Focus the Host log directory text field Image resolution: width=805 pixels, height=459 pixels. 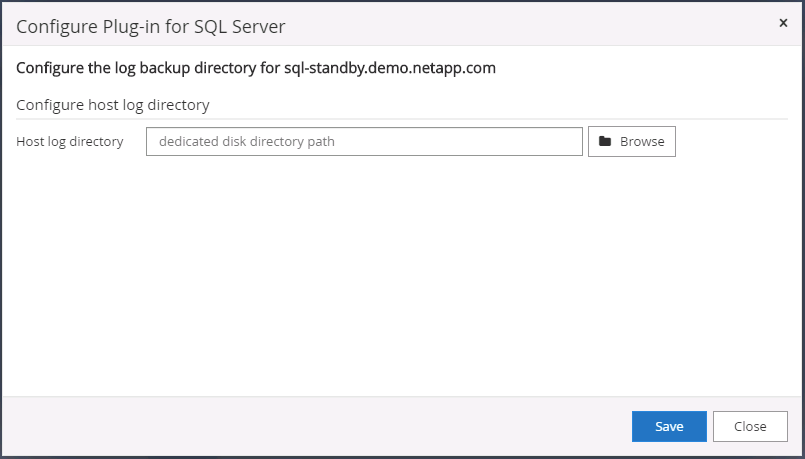364,142
